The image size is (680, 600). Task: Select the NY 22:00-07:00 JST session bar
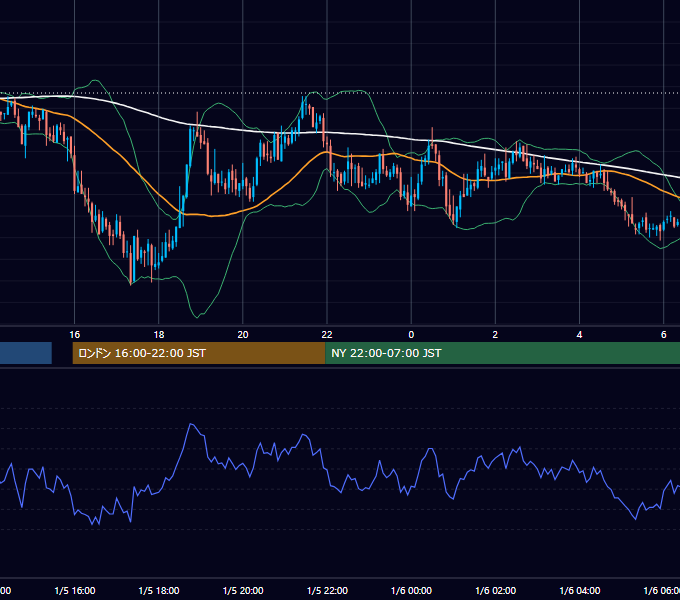pos(502,353)
